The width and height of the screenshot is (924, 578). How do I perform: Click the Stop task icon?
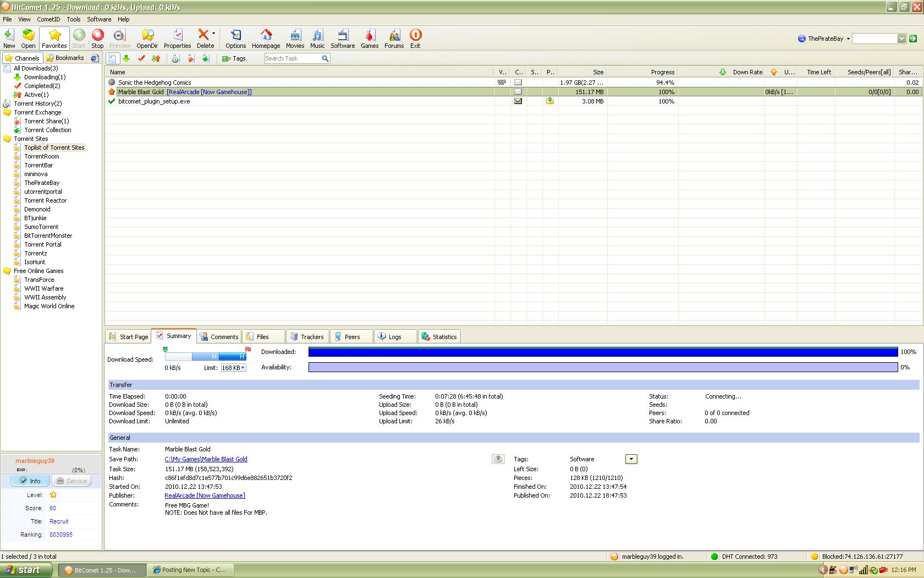click(x=97, y=39)
